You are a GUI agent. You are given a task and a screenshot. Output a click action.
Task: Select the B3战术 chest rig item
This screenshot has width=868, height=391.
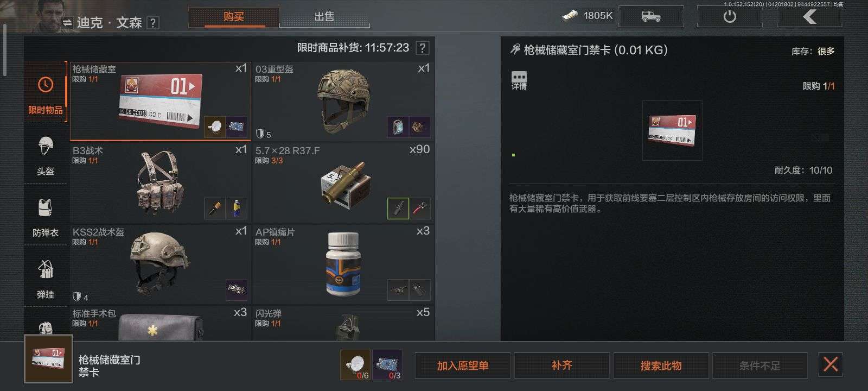161,183
